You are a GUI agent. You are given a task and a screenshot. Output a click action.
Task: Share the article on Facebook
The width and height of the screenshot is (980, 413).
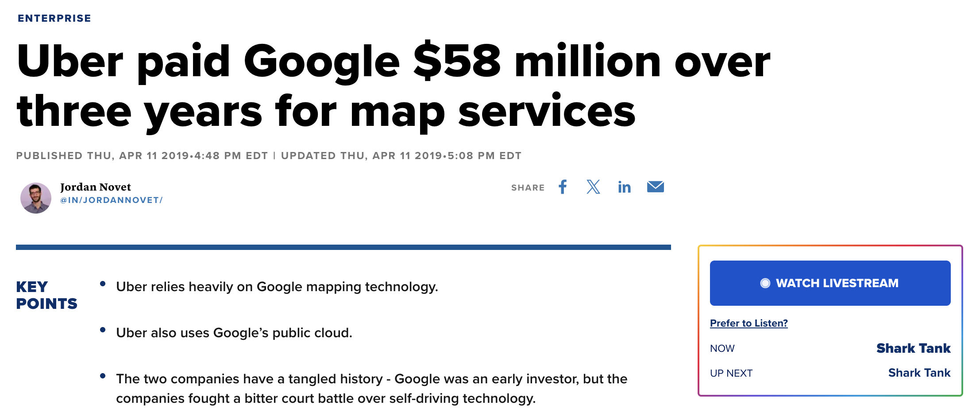[563, 187]
